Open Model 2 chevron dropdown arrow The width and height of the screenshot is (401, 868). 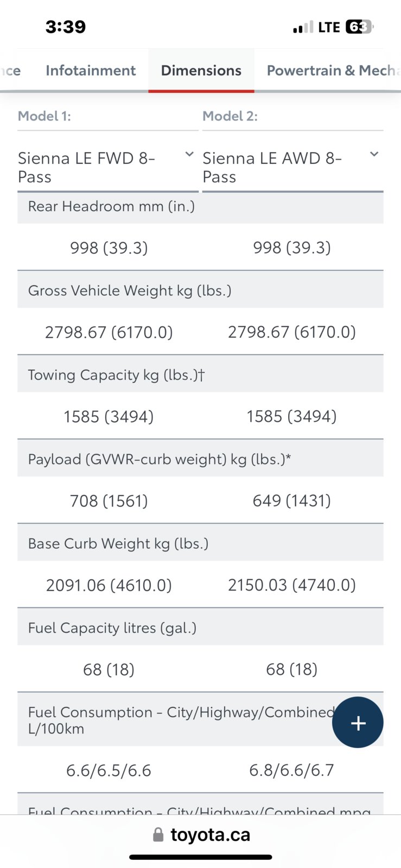point(374,154)
